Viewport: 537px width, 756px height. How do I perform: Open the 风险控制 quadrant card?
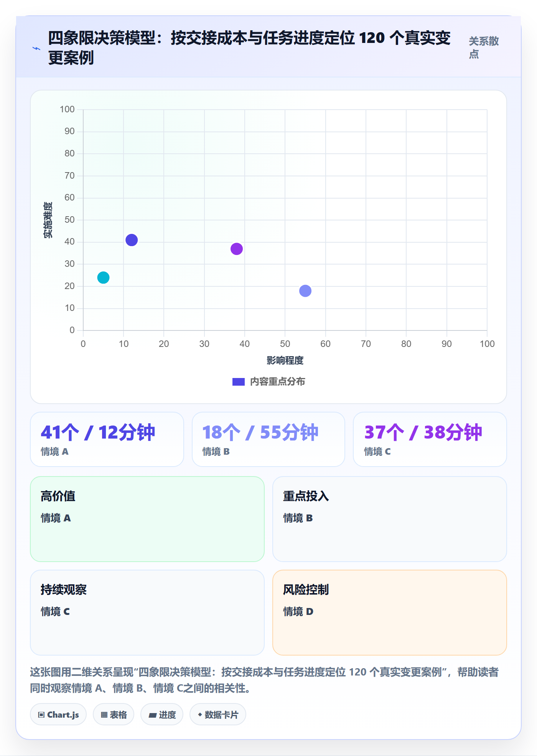[390, 613]
